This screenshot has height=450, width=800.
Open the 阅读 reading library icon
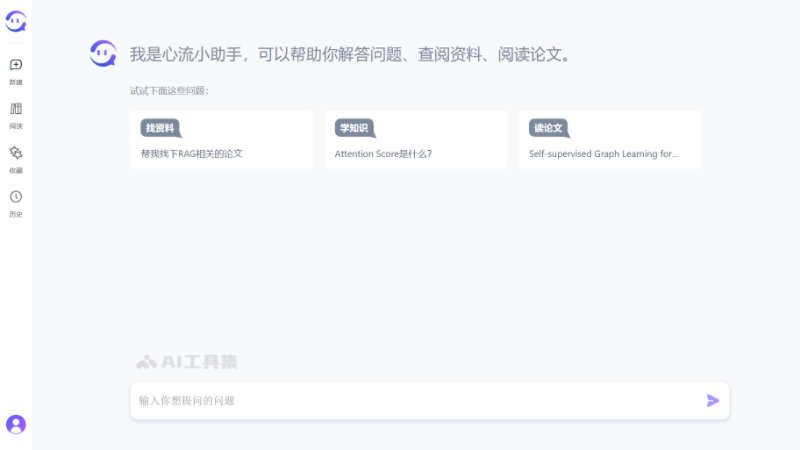(16, 109)
